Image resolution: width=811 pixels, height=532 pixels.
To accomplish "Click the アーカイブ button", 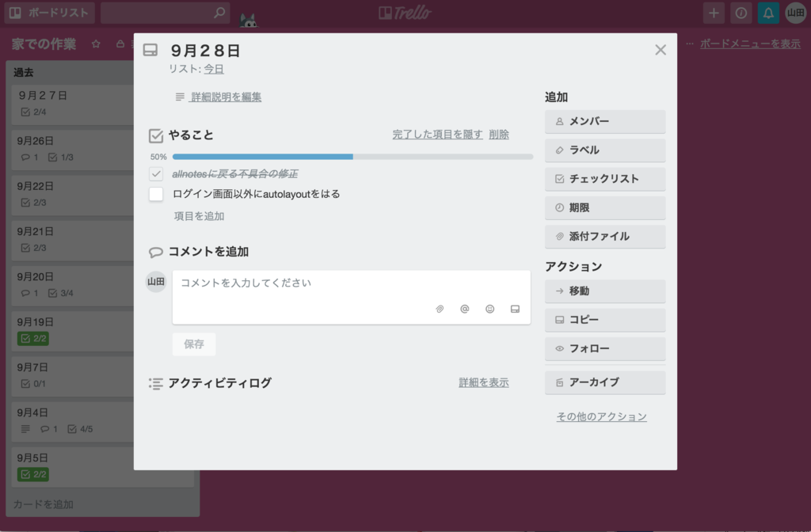I will pos(605,382).
